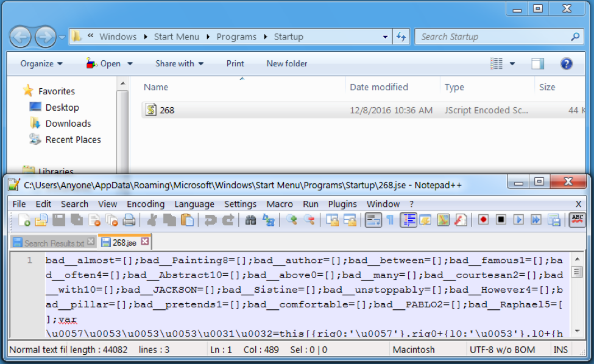Toggle the Explorer preview pane button
594x364 pixels.
pyautogui.click(x=537, y=63)
